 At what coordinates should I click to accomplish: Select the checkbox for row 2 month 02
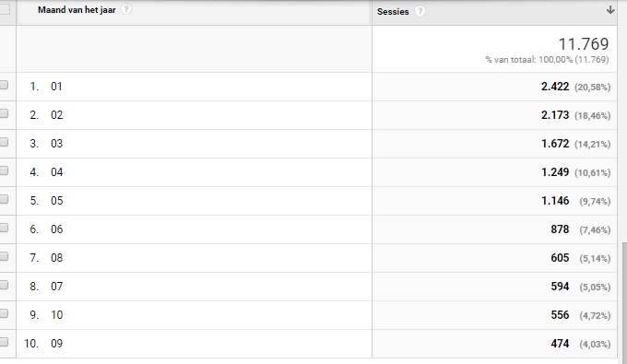point(4,113)
